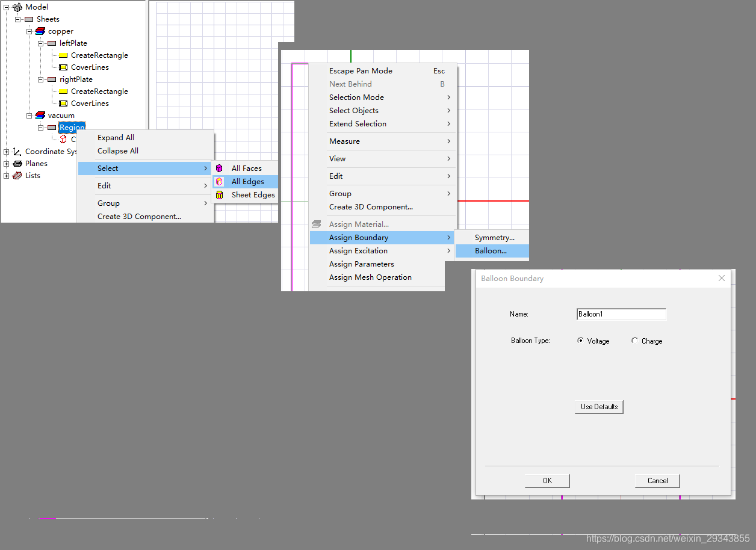This screenshot has width=756, height=550.
Task: Select Charge balloon type
Action: pos(634,341)
